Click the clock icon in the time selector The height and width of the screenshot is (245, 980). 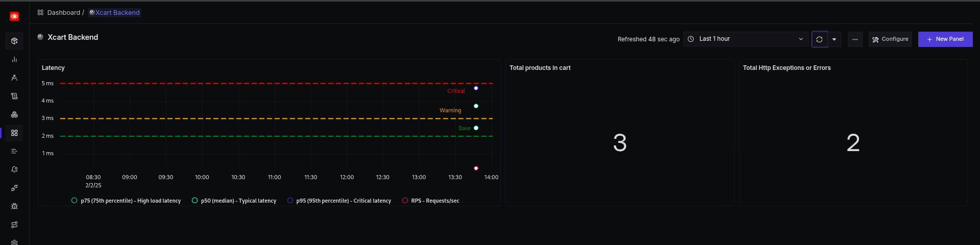[x=691, y=39]
